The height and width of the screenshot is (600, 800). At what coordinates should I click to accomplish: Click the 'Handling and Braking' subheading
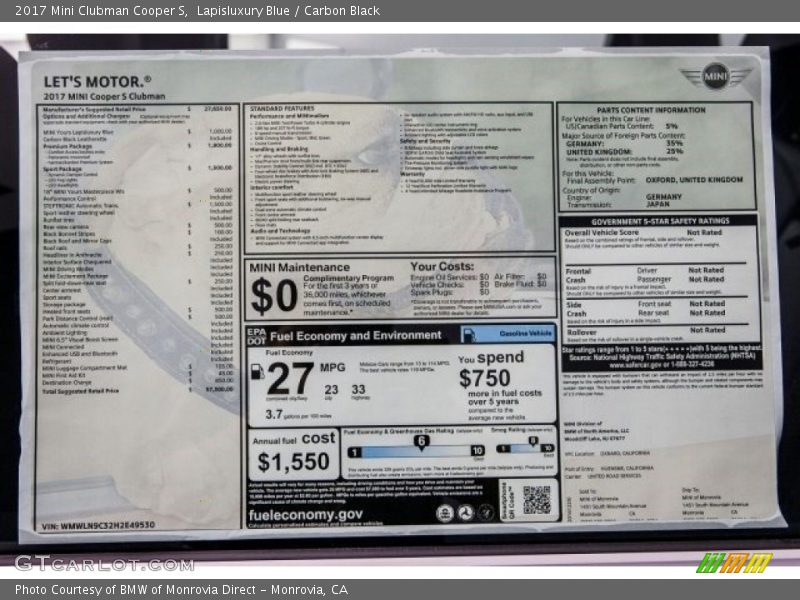(279, 149)
